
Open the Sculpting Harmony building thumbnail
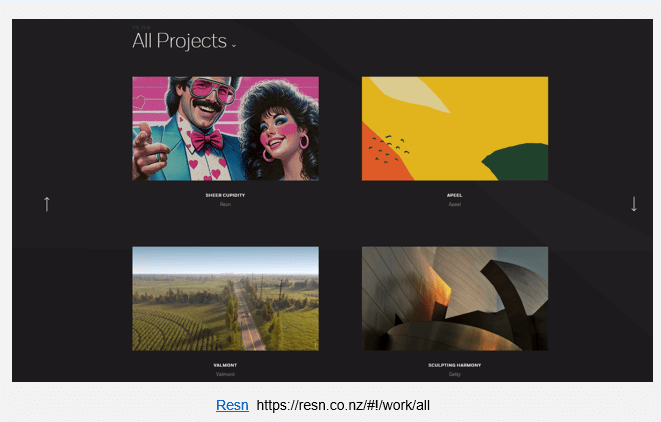click(x=454, y=298)
